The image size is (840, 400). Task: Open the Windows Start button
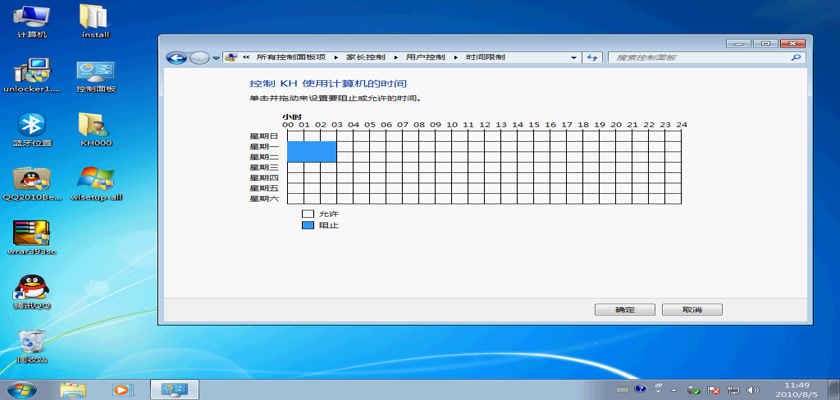[x=20, y=388]
